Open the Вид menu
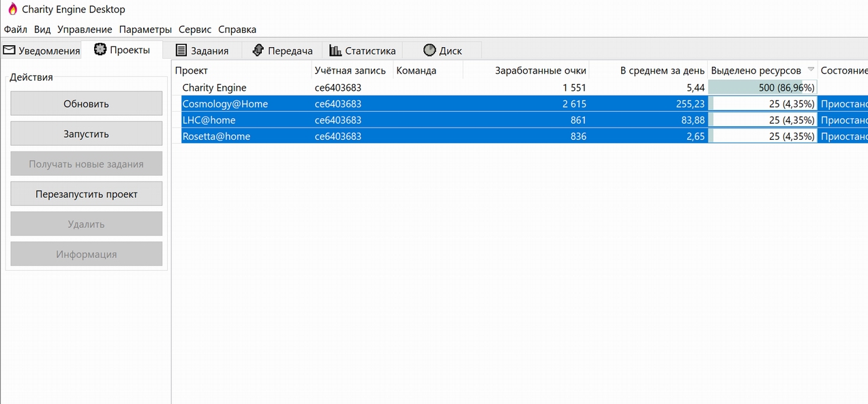The width and height of the screenshot is (868, 404). coord(42,29)
